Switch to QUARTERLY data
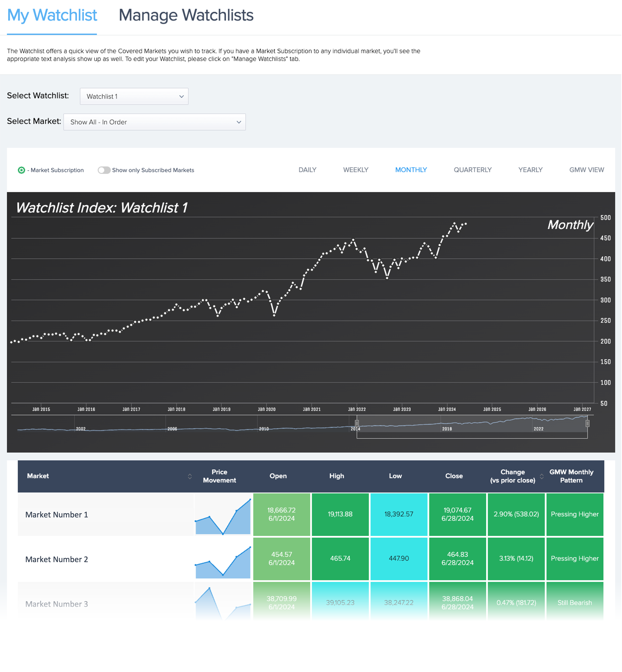 tap(473, 170)
